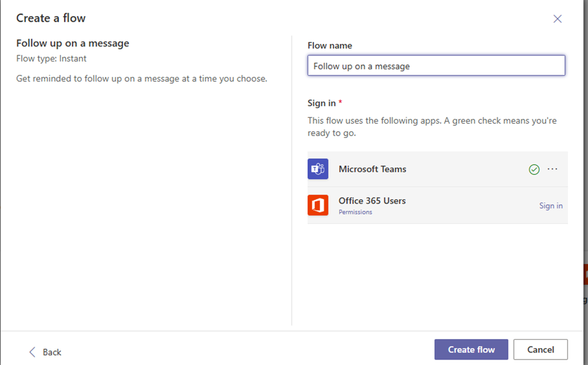Select the Office 365 Users connection name
Image resolution: width=588 pixels, height=365 pixels.
(x=372, y=201)
